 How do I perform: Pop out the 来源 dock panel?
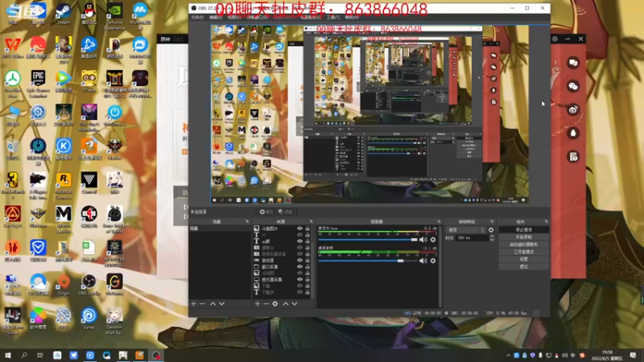pyautogui.click(x=311, y=222)
